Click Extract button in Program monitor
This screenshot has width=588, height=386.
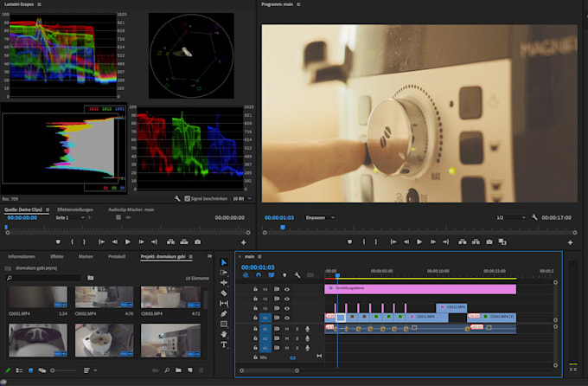point(476,242)
